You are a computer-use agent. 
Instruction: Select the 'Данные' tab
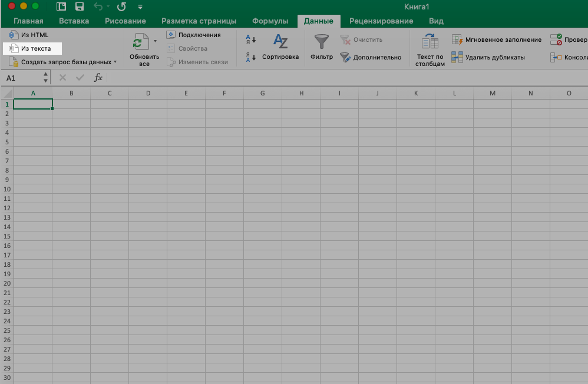318,21
